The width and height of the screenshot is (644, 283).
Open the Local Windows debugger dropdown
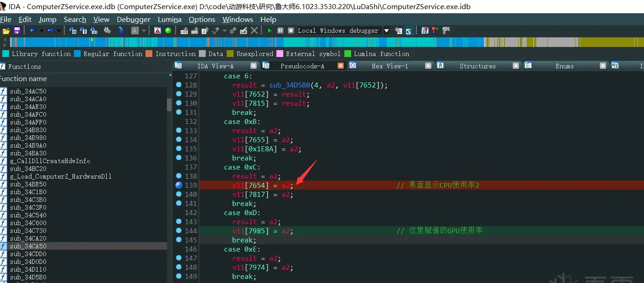pyautogui.click(x=386, y=31)
